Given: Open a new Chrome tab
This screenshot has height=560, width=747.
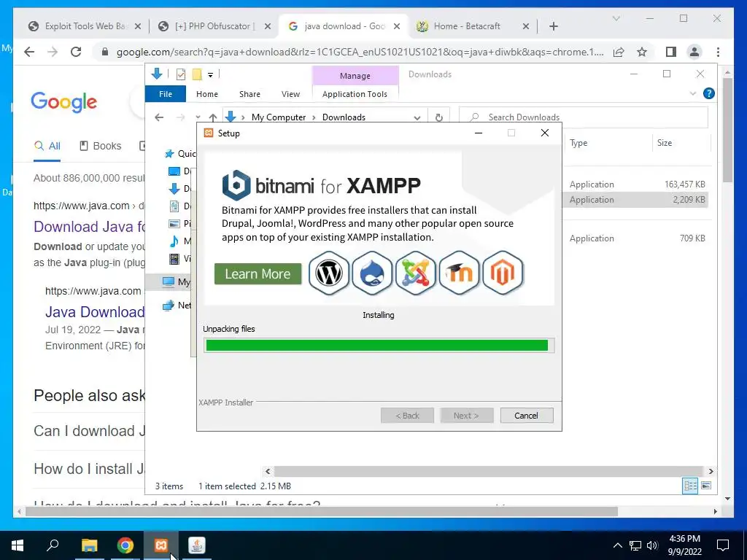Looking at the screenshot, I should tap(554, 26).
